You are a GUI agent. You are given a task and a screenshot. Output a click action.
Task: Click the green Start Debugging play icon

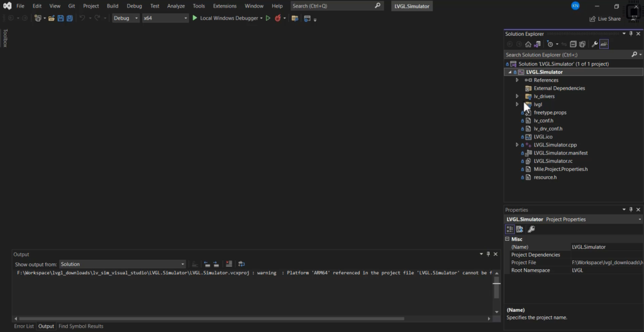(x=195, y=18)
